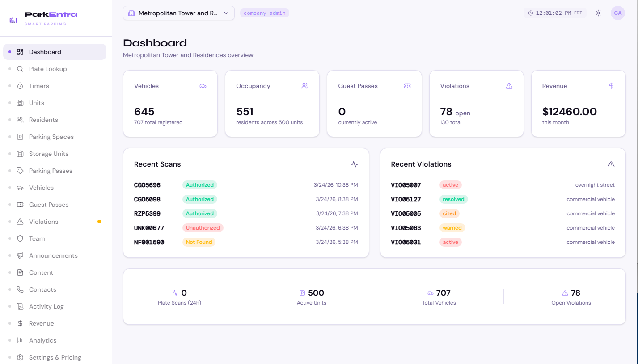Open violation VIO05127 in Recent Violations
This screenshot has height=364, width=638.
click(406, 199)
